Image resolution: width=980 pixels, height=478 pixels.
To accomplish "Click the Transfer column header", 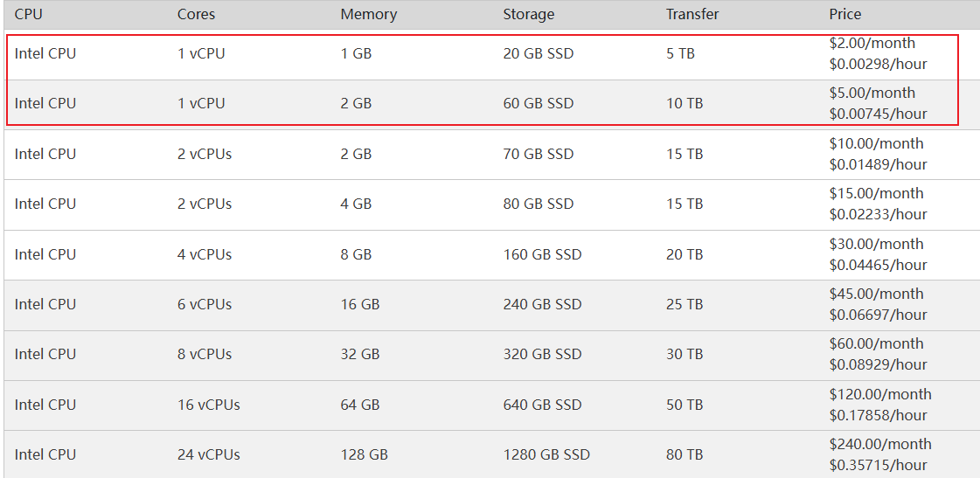I will pos(692,14).
